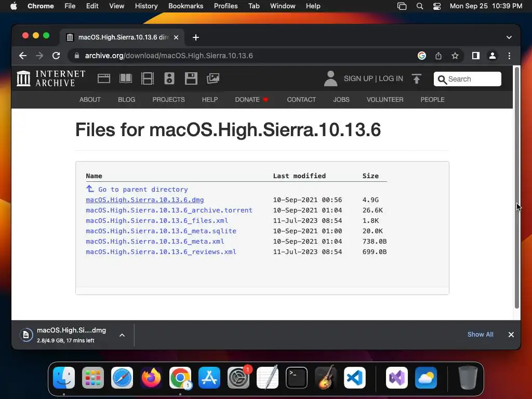Open a new tab with the plus button
532x399 pixels.
tap(196, 37)
